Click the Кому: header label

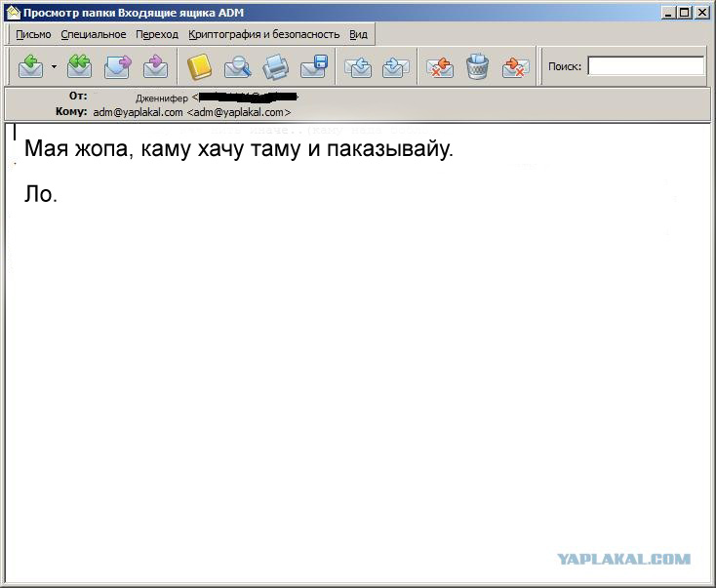click(71, 111)
